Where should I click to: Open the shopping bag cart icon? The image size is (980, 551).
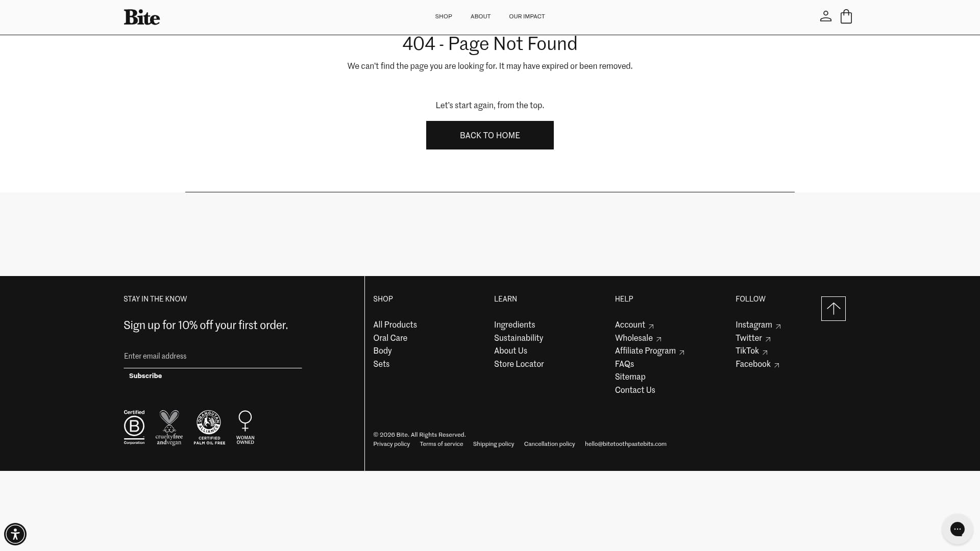click(846, 16)
